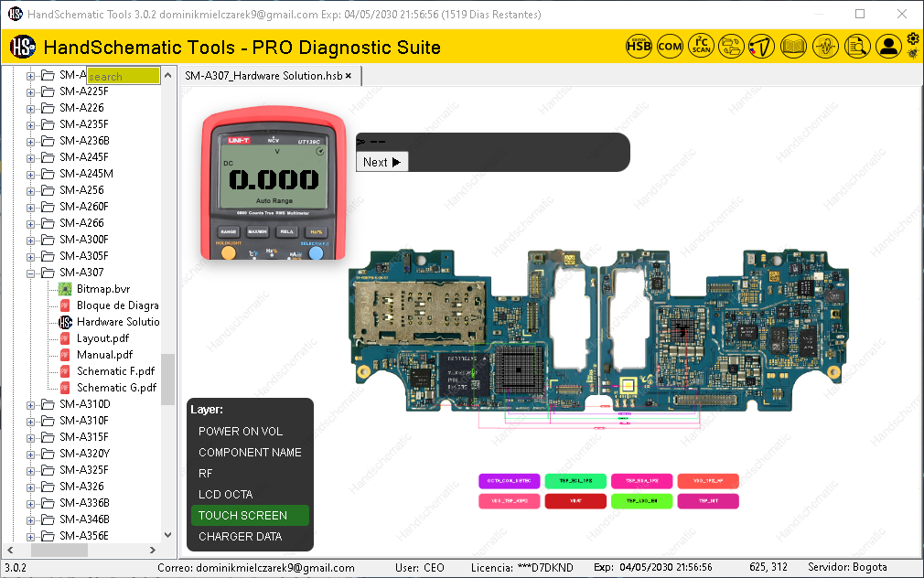This screenshot has width=924, height=578.
Task: Click the PDF icon beside Bloque de Diagra
Action: click(65, 305)
